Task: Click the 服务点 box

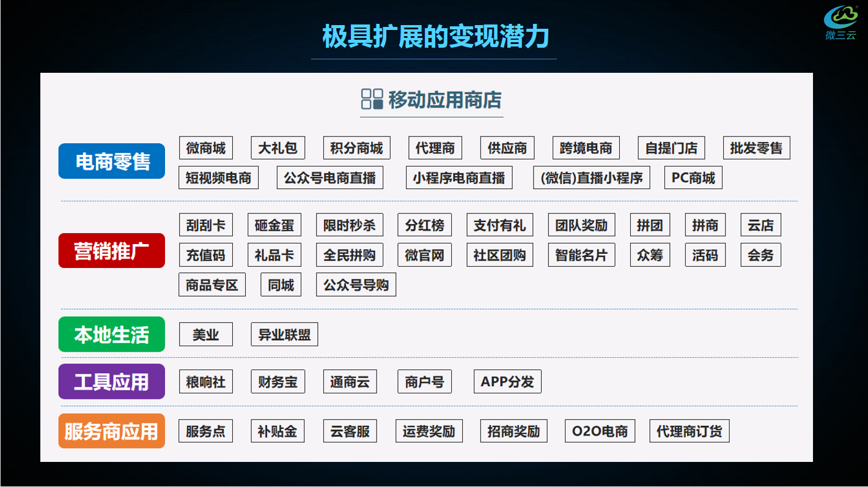Action: click(206, 431)
